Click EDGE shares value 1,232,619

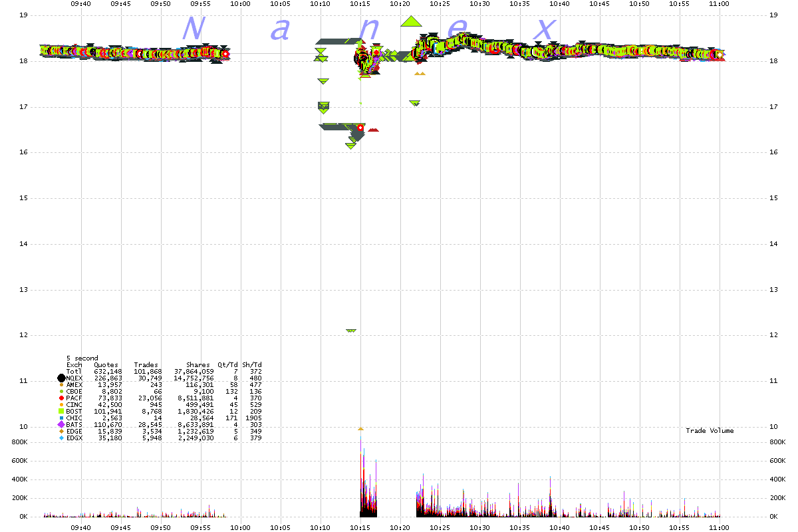point(196,432)
